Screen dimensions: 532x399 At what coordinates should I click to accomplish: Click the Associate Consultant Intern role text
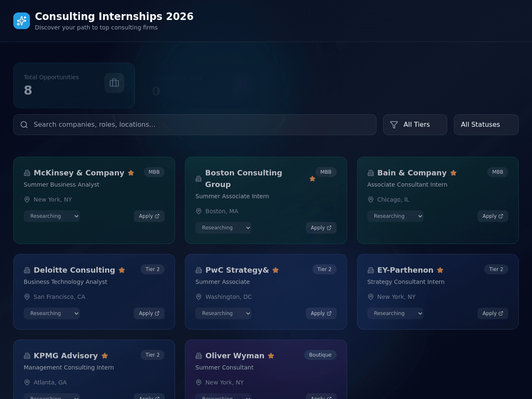click(x=407, y=185)
